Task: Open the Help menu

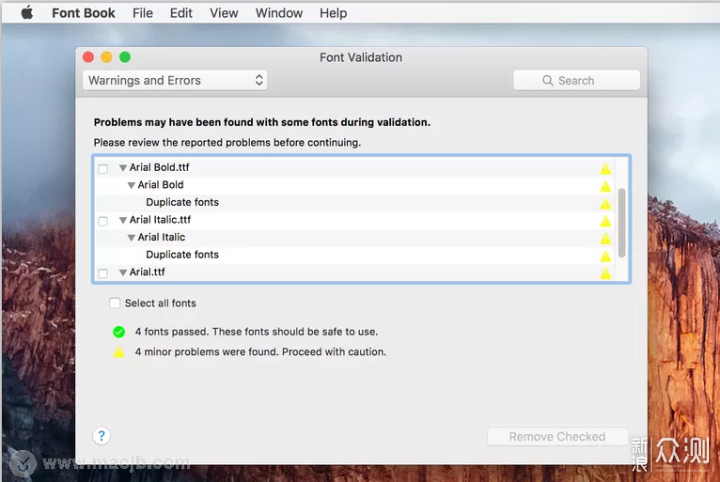Action: [x=333, y=13]
